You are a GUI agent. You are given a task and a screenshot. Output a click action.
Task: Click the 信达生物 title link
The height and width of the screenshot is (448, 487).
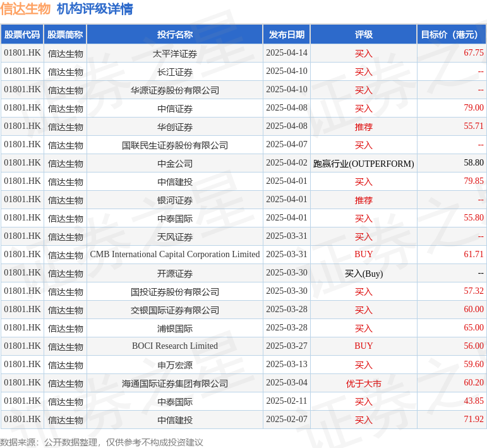coord(25,9)
